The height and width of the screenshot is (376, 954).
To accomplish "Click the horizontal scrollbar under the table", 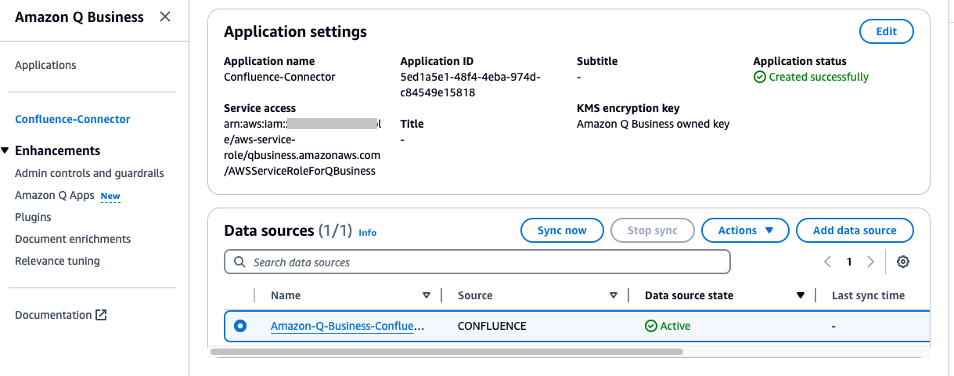I will point(447,352).
